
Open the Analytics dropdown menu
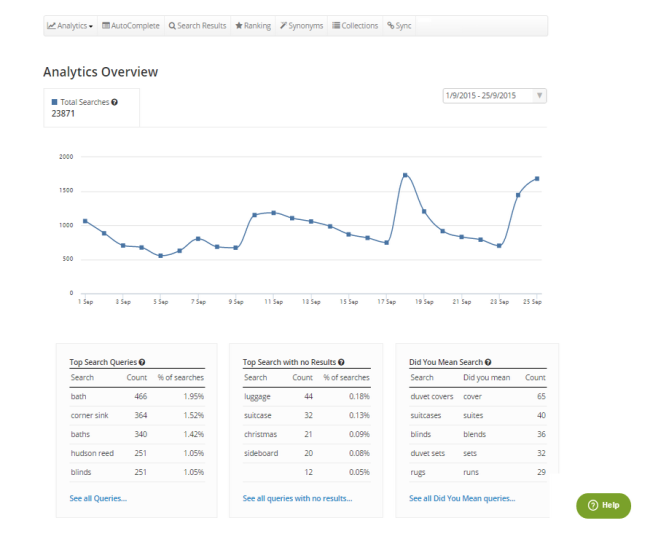pos(70,26)
